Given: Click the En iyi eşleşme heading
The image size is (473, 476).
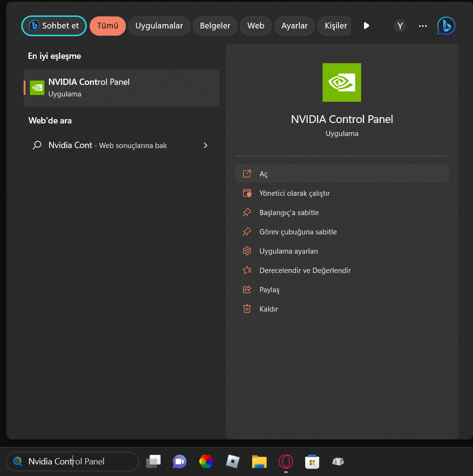Looking at the screenshot, I should pyautogui.click(x=54, y=56).
